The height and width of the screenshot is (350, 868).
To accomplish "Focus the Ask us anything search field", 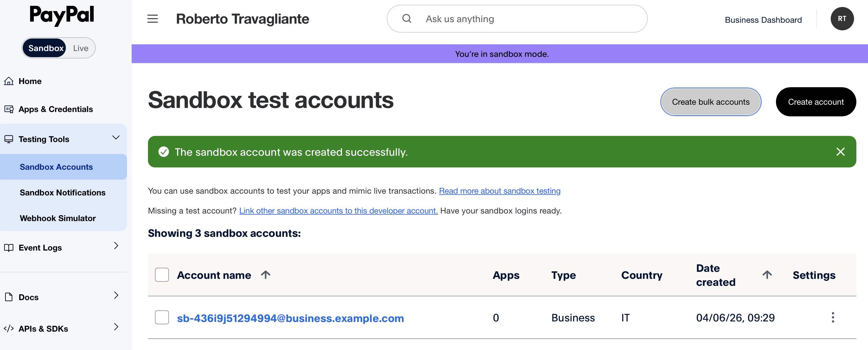I will pos(517,19).
